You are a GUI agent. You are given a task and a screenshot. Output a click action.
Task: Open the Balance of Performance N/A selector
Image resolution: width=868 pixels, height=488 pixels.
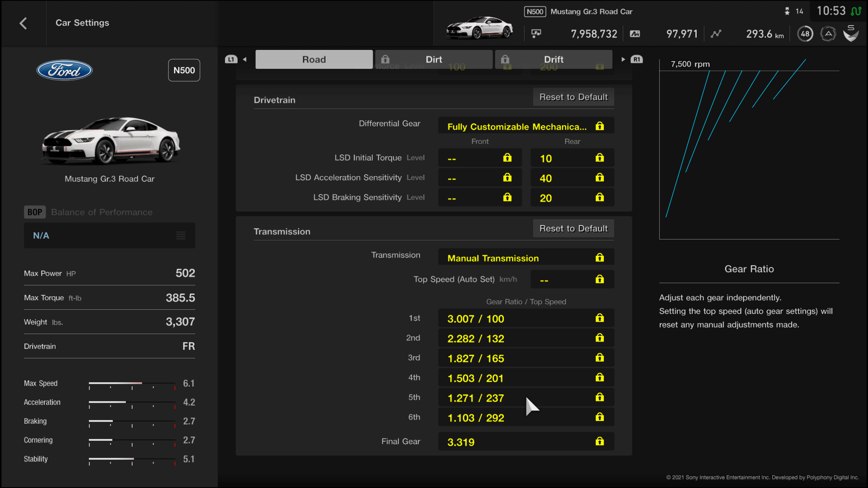click(x=109, y=235)
